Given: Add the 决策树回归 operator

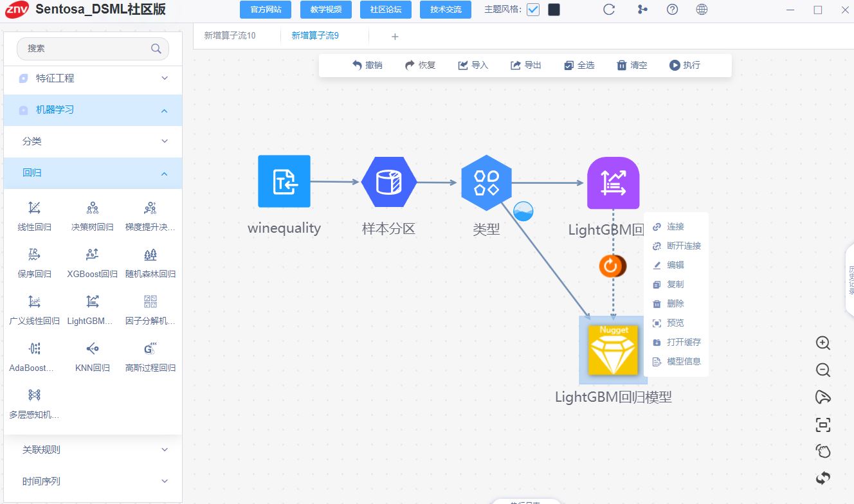Looking at the screenshot, I should (93, 215).
